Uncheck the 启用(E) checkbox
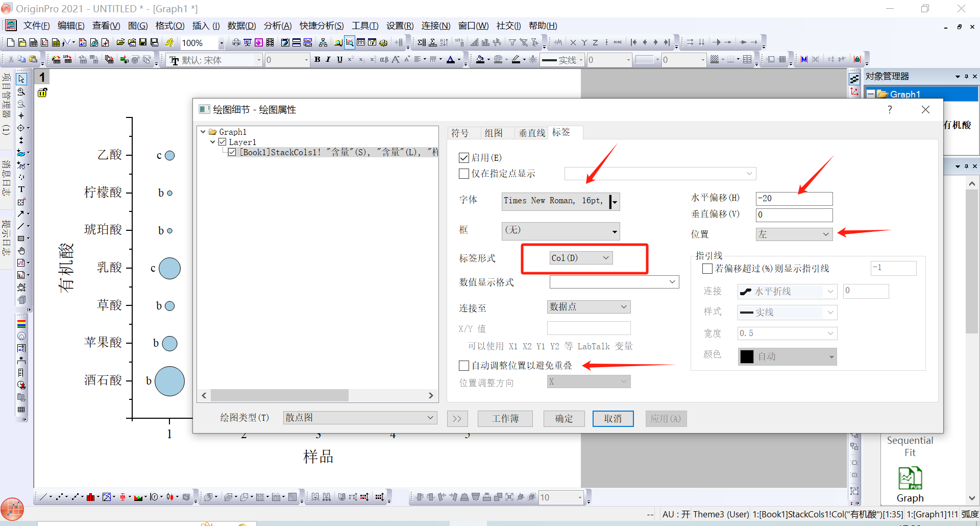Screen dimensions: 980x526 click(x=464, y=158)
